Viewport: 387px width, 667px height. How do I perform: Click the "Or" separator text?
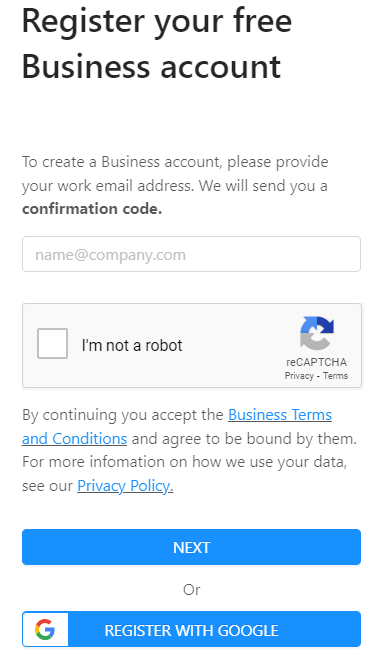(x=191, y=590)
